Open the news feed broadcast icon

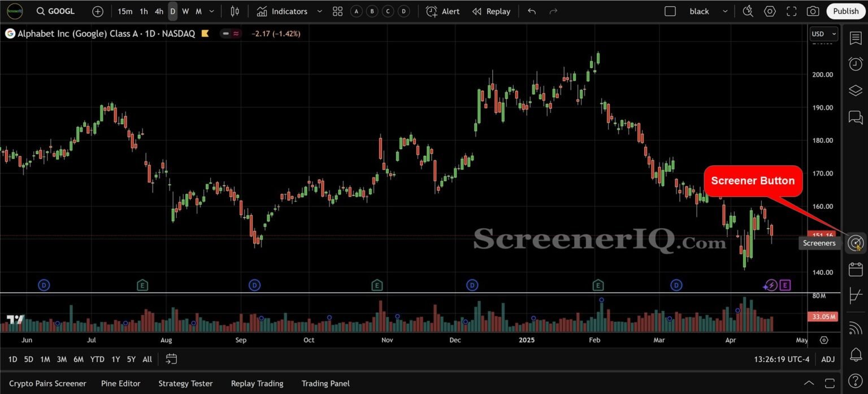pyautogui.click(x=856, y=328)
